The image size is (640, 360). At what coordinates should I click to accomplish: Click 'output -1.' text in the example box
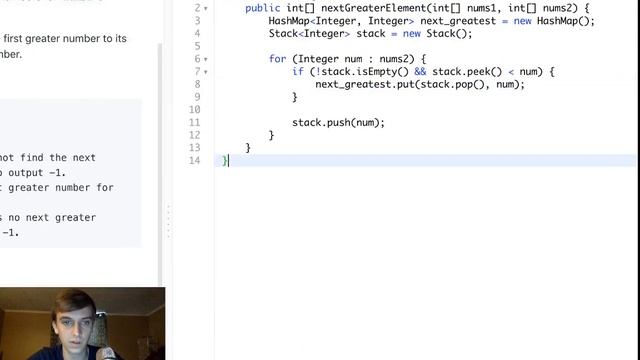[37, 173]
